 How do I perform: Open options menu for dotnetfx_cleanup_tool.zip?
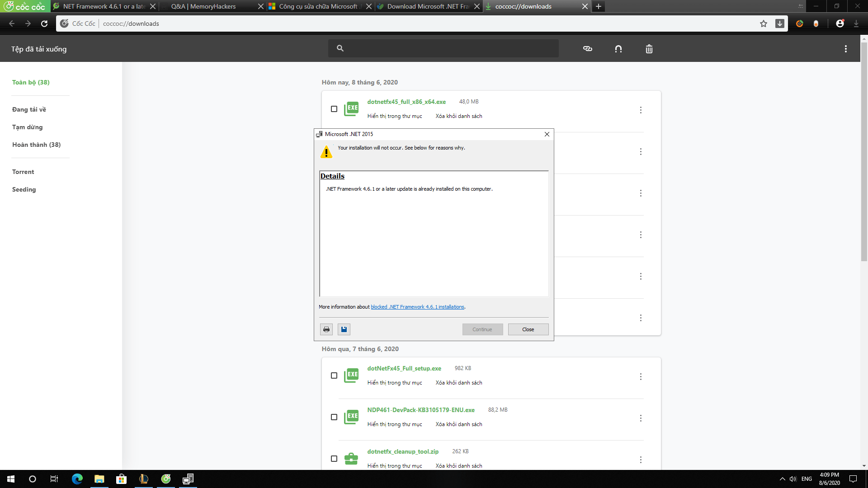coord(641,460)
